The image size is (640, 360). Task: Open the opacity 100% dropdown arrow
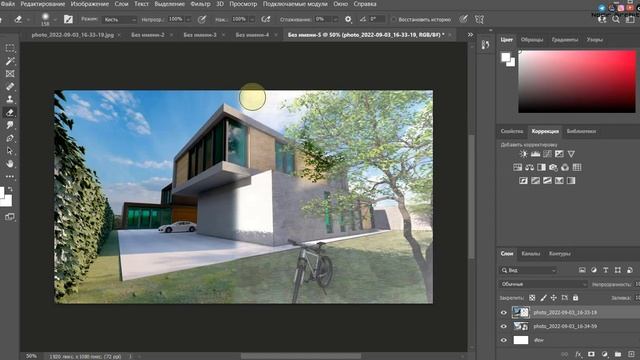188,19
